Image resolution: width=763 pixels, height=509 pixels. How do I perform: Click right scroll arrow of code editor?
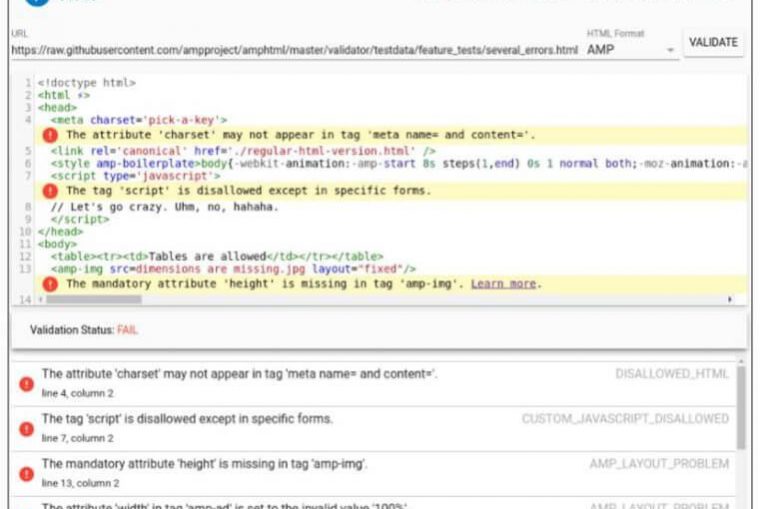point(730,299)
